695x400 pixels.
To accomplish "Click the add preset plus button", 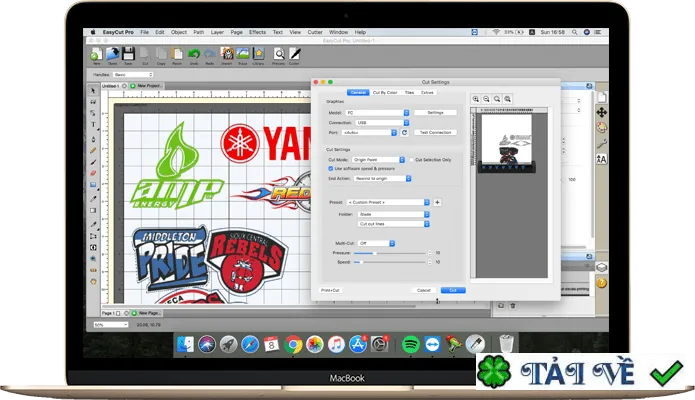I will click(437, 202).
